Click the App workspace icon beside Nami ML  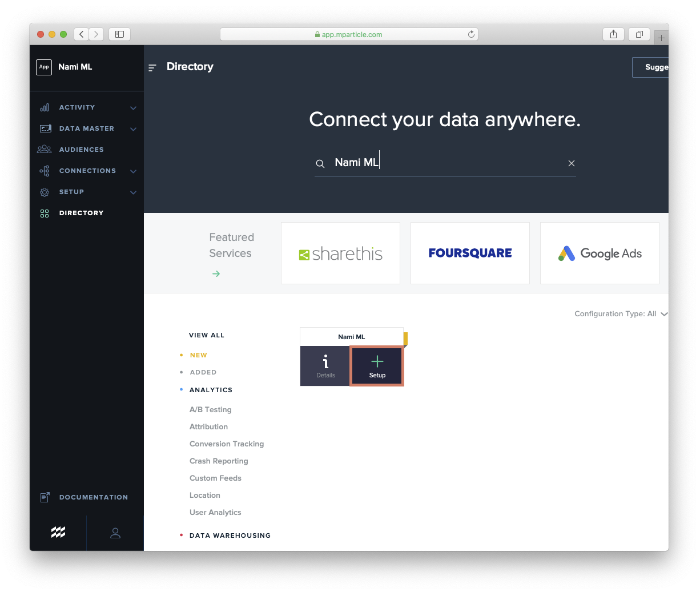click(x=44, y=67)
